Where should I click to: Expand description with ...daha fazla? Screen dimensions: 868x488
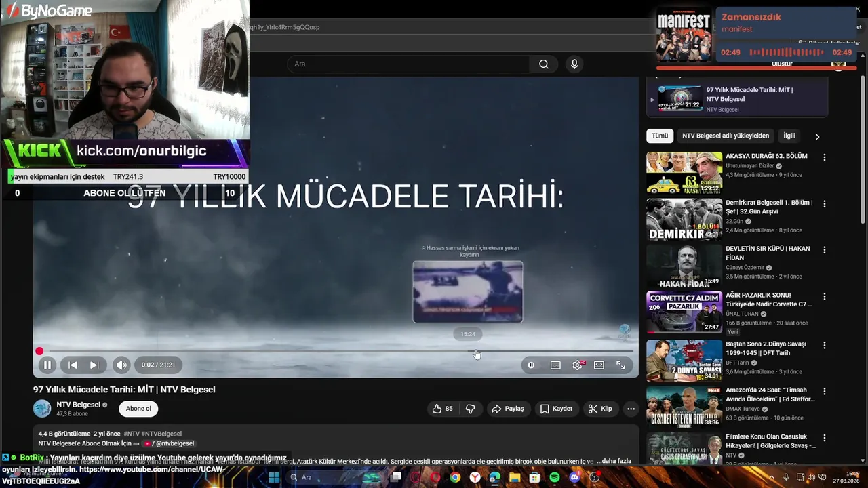[614, 461]
